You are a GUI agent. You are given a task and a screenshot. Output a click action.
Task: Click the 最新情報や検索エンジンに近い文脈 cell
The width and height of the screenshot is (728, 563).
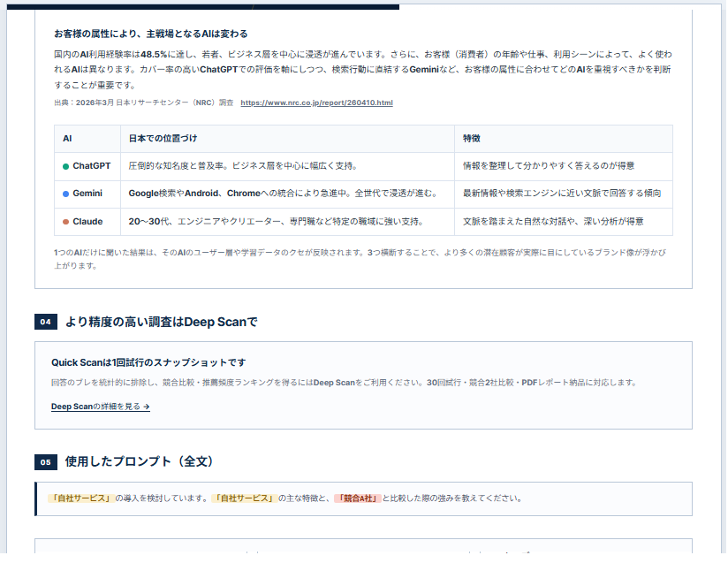564,194
